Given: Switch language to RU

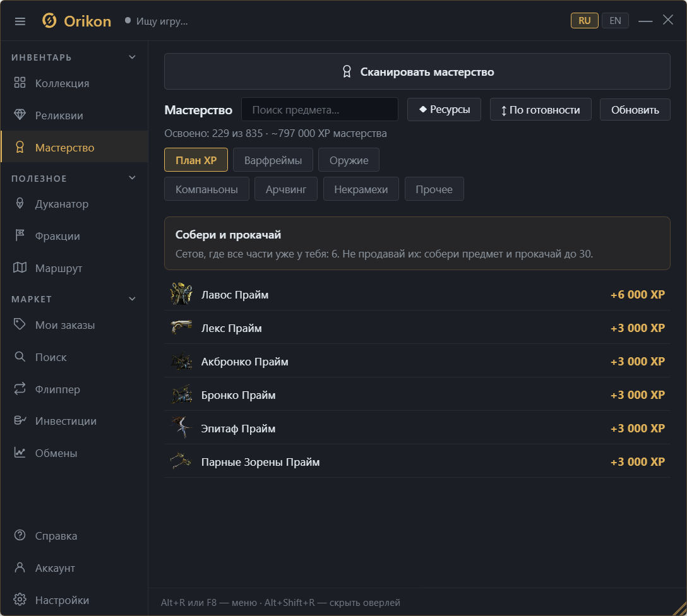Looking at the screenshot, I should pyautogui.click(x=585, y=21).
